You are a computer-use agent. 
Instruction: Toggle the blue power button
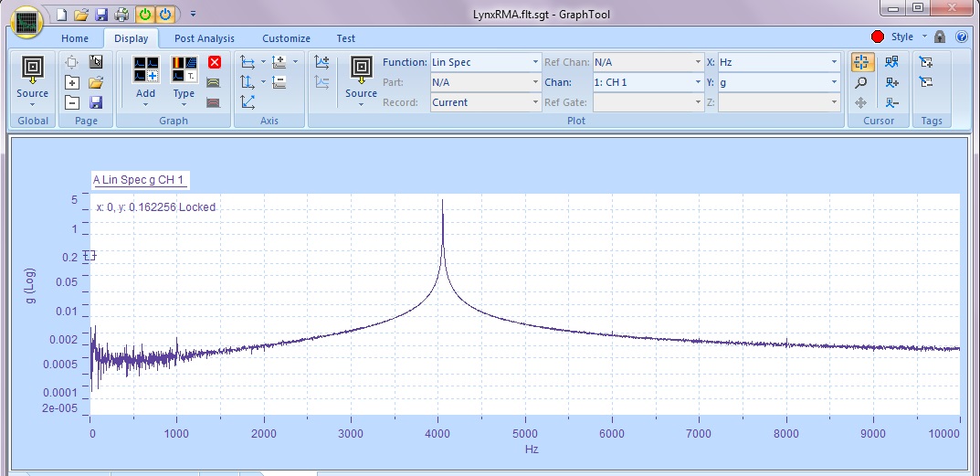click(x=165, y=14)
